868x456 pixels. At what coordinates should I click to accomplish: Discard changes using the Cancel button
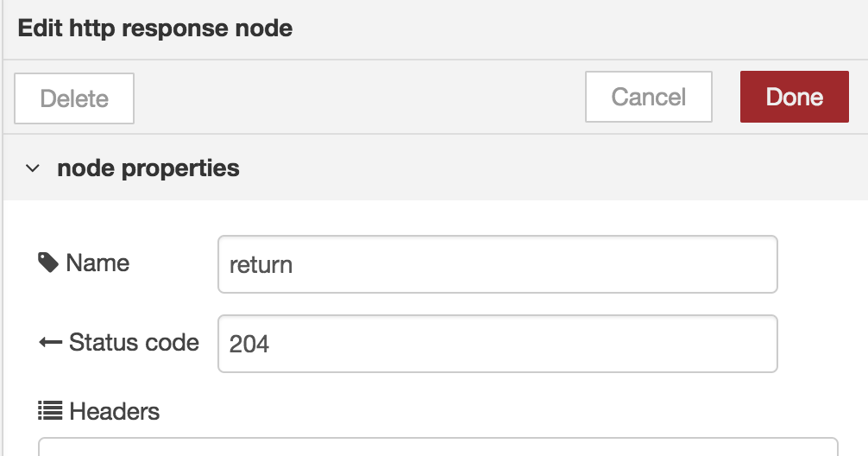(649, 97)
